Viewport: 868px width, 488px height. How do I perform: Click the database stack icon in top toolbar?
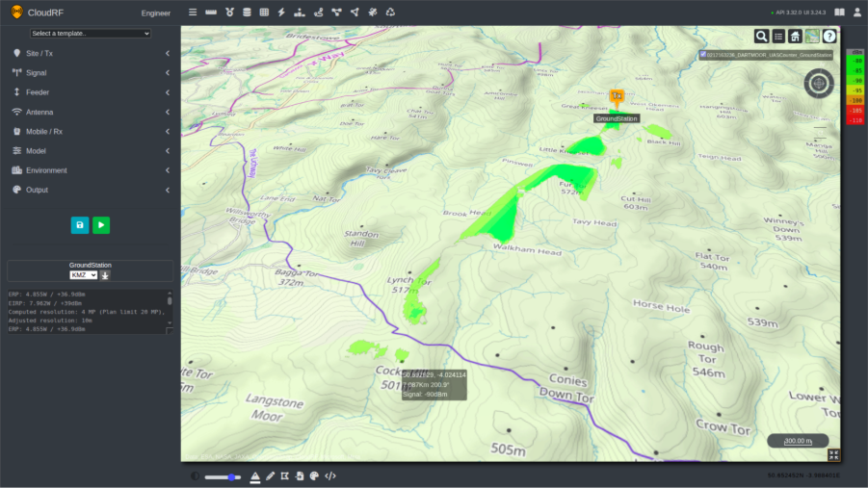pos(247,13)
